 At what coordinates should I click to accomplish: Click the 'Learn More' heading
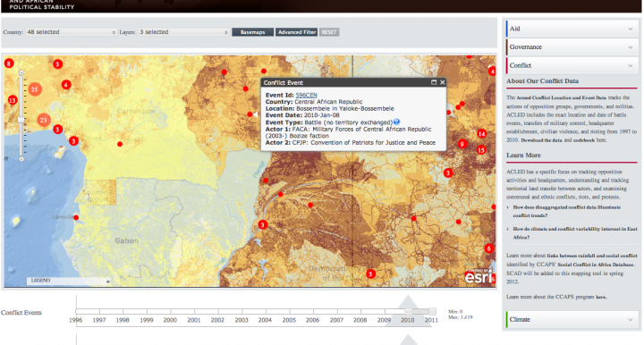coord(523,156)
